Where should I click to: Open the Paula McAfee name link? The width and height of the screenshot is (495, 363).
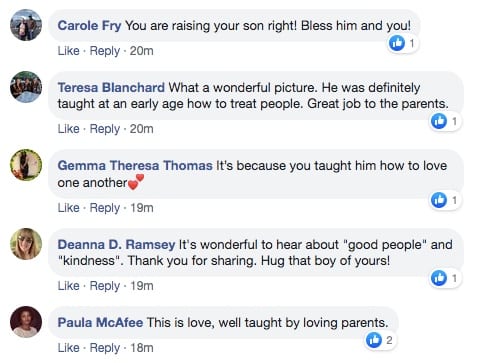click(100, 323)
